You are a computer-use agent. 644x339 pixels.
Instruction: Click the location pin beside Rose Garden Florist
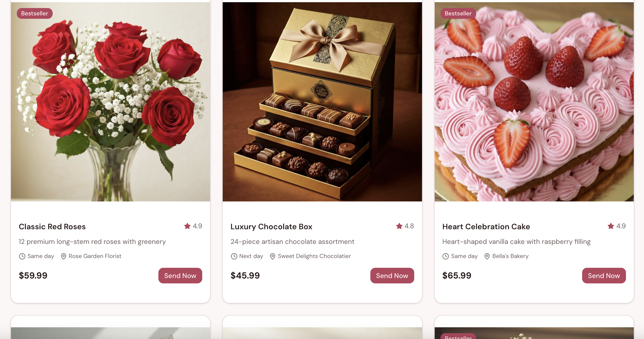pyautogui.click(x=64, y=256)
